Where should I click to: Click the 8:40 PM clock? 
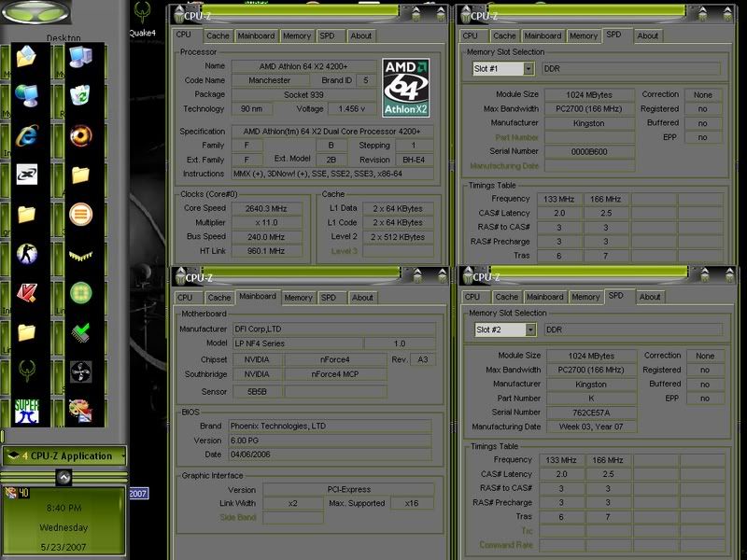[x=63, y=508]
